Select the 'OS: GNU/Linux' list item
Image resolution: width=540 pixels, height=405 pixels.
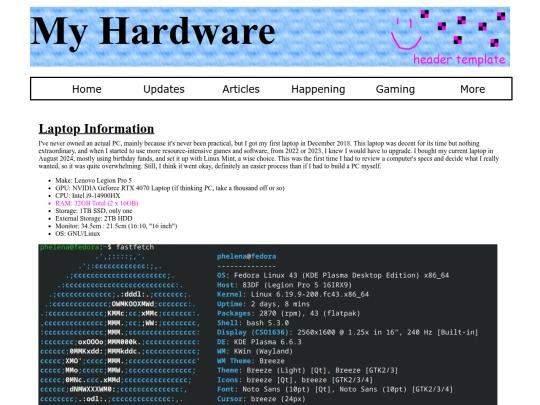tap(77, 233)
